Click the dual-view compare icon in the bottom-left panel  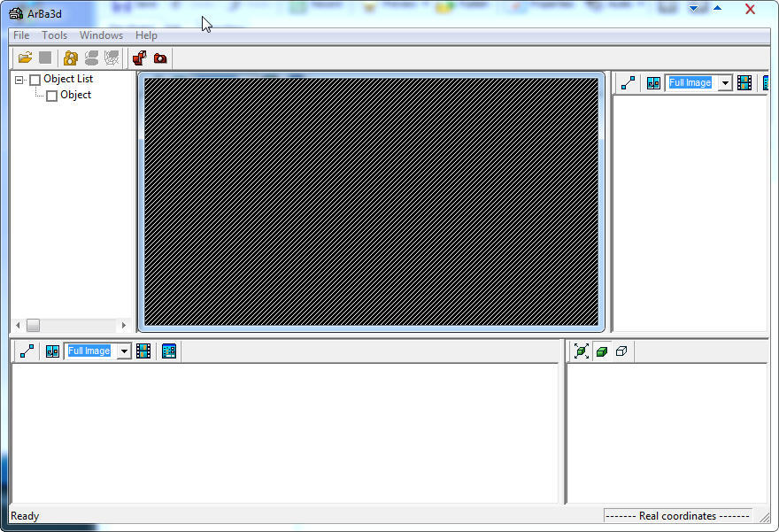[x=52, y=351]
